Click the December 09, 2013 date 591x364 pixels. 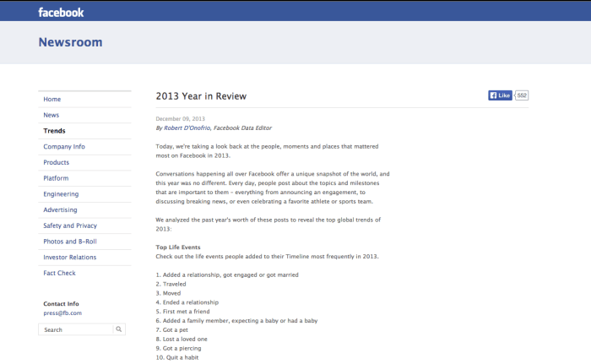point(180,119)
